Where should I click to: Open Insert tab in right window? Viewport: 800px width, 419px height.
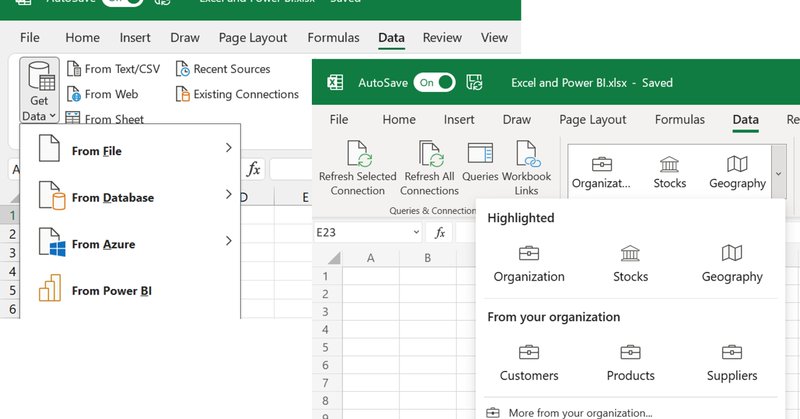tap(459, 119)
